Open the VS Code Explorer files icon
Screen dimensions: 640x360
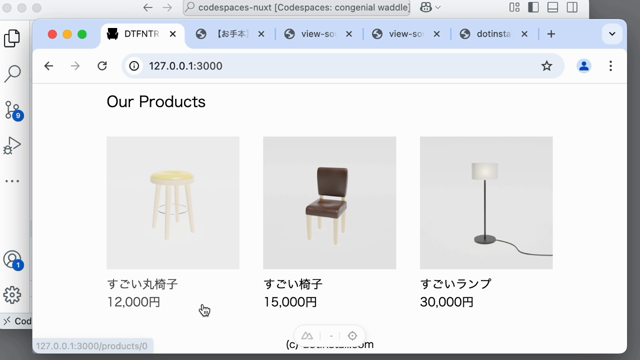pos(12,38)
